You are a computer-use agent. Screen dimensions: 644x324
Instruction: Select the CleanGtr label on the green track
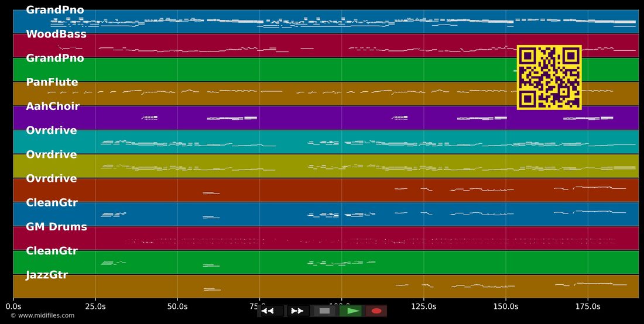[x=52, y=250]
